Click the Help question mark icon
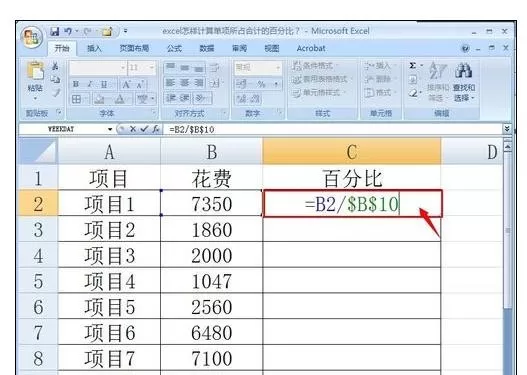This screenshot has width=527, height=375. 465,49
